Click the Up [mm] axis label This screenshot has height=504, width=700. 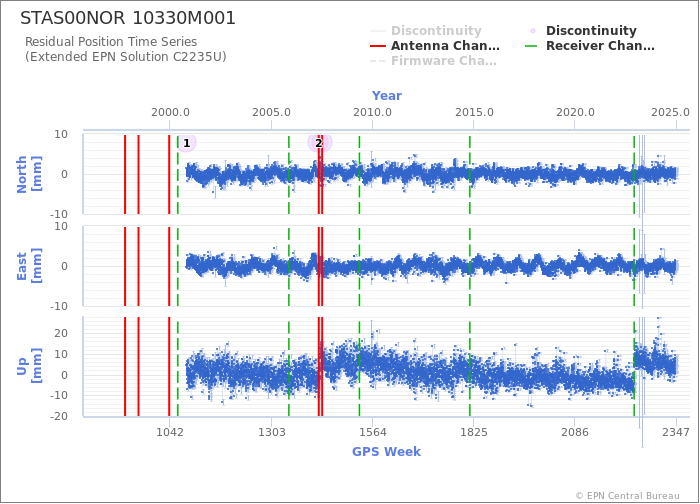(29, 367)
